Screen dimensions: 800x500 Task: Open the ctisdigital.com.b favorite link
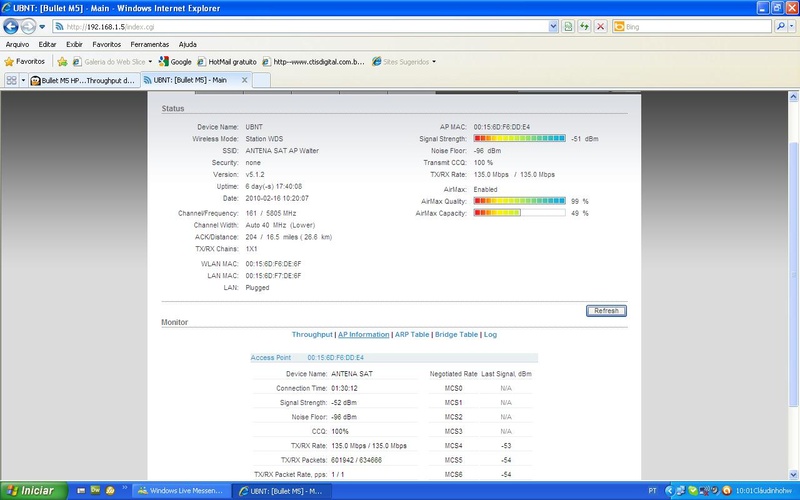point(314,62)
